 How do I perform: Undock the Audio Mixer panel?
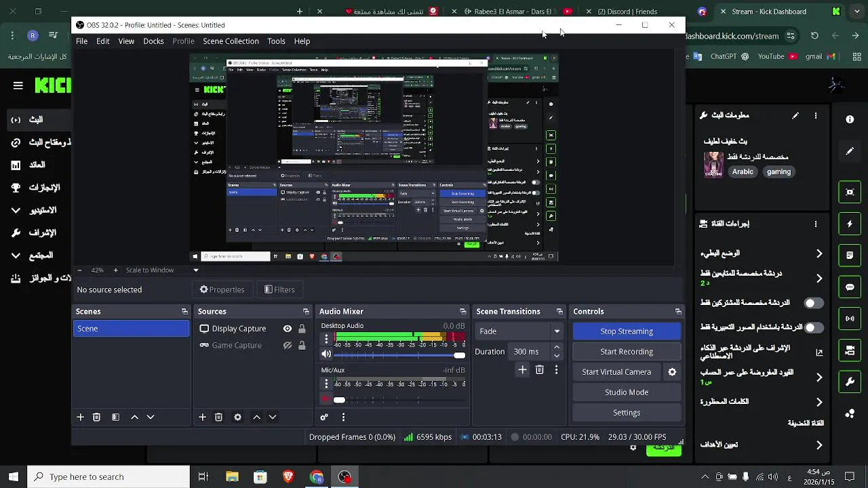coord(463,311)
